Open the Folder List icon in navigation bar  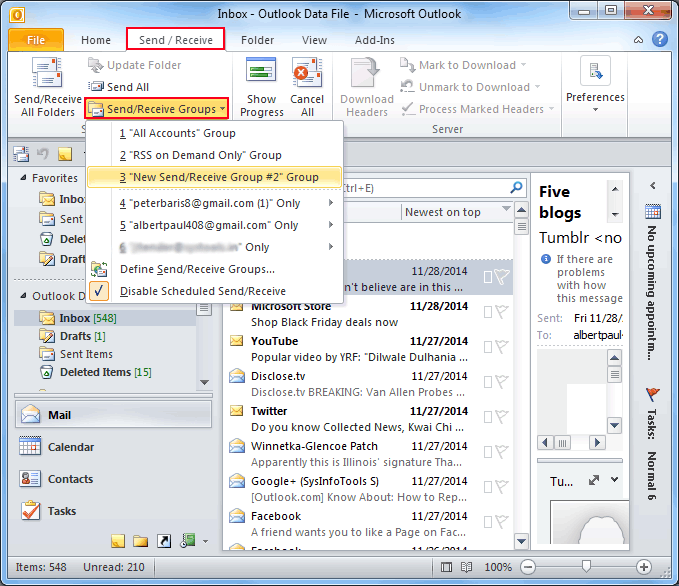(140, 541)
